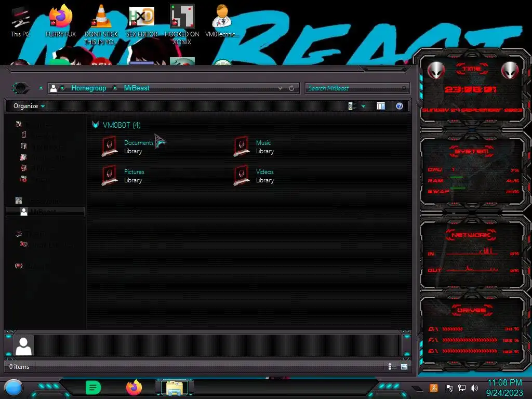Open the VM0Technic desktop shortcut
This screenshot has width=532, height=399.
click(x=222, y=21)
